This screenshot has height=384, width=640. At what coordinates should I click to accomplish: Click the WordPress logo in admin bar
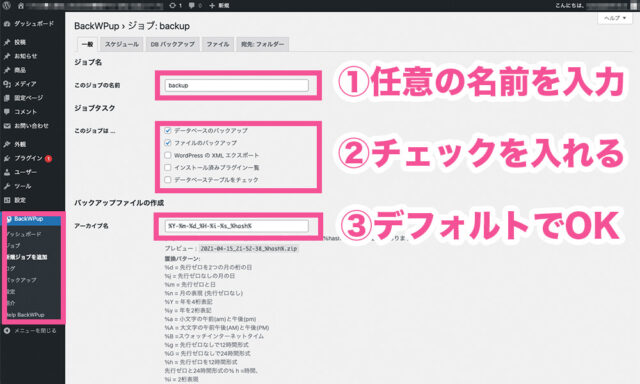(7, 6)
